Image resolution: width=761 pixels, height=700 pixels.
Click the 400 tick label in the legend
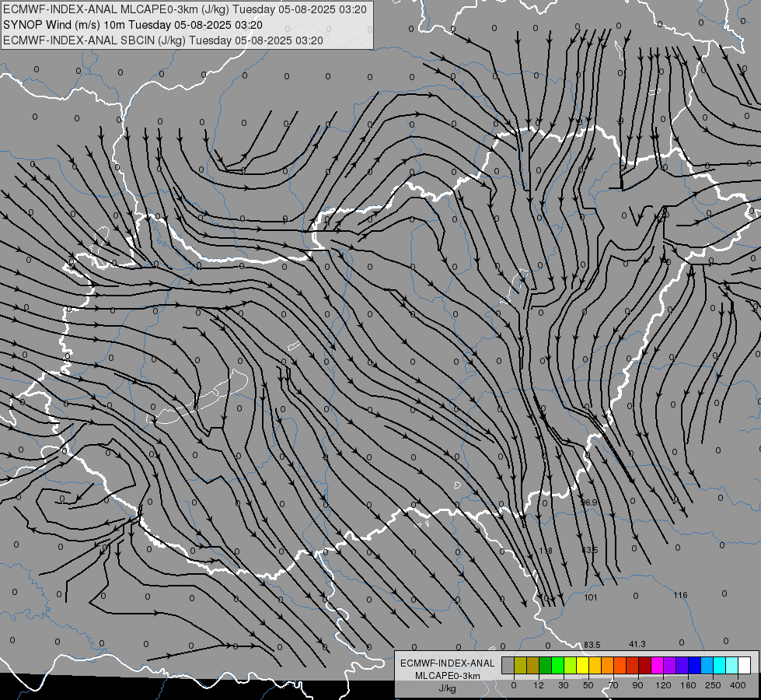pos(738,685)
